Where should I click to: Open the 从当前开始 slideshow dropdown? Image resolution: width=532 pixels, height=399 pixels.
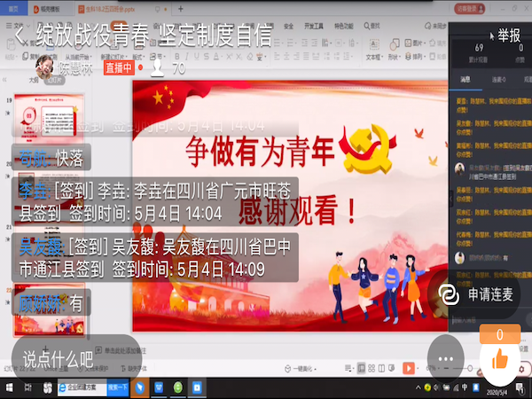coord(78,57)
